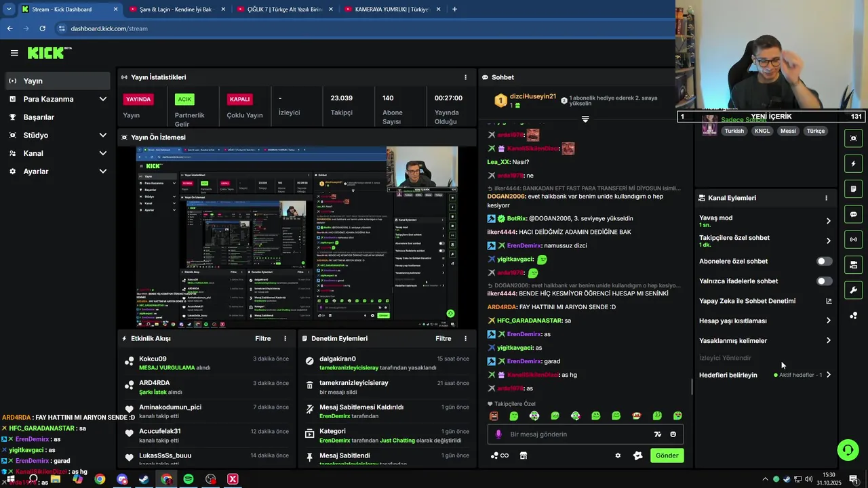Open the chat settings gear icon
The image size is (868, 488).
(618, 455)
